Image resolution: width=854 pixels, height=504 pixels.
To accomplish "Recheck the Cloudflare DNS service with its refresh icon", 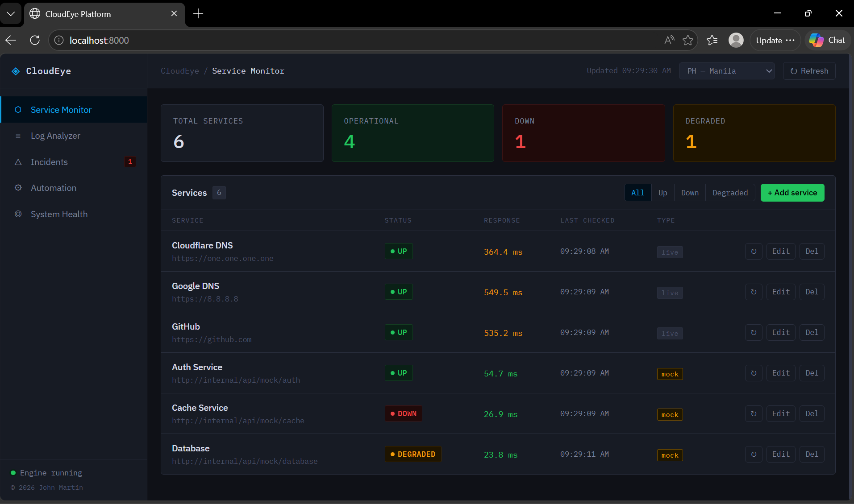I will point(753,252).
